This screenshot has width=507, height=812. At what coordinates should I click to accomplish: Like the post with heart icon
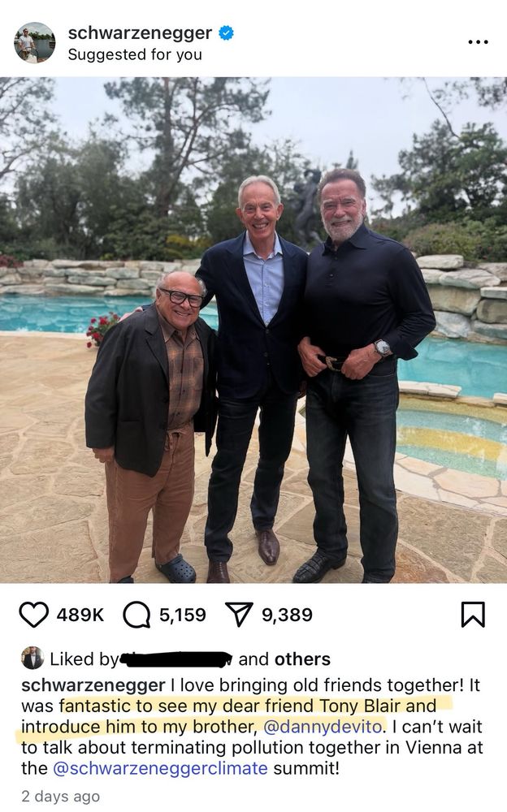point(33,615)
